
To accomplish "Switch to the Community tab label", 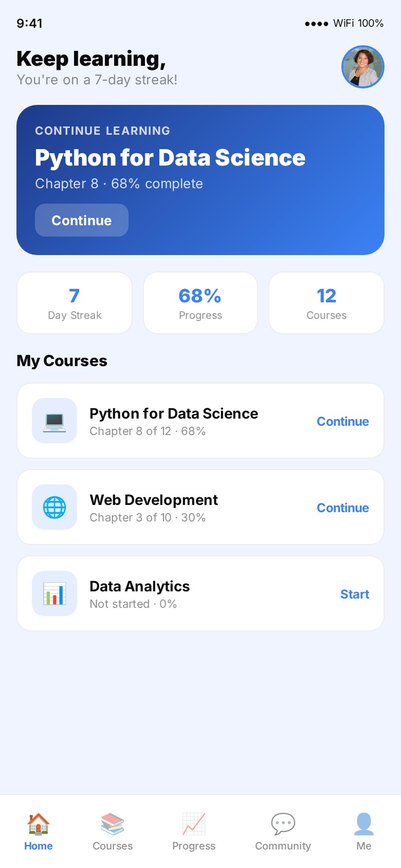I will pyautogui.click(x=283, y=846).
